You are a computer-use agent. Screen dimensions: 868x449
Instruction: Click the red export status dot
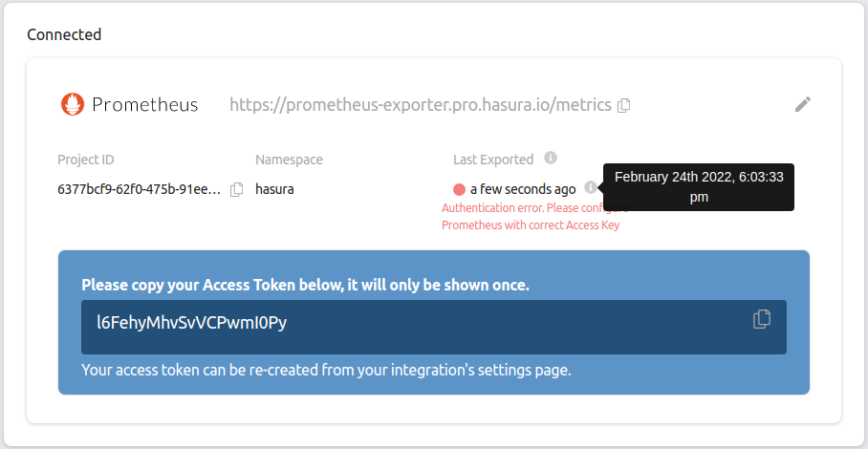459,189
